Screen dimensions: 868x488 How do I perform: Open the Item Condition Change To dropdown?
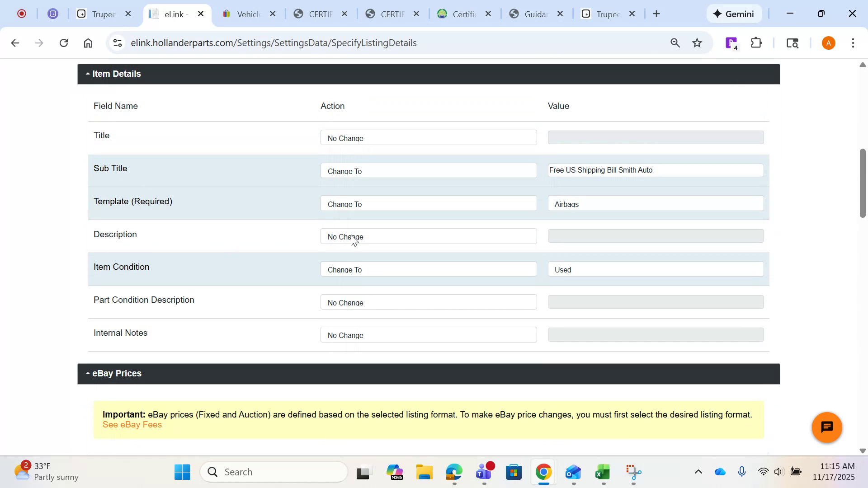[x=428, y=269]
